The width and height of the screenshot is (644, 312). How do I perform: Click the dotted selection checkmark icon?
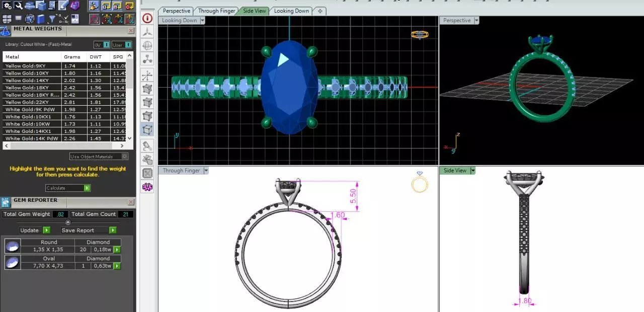[63, 19]
